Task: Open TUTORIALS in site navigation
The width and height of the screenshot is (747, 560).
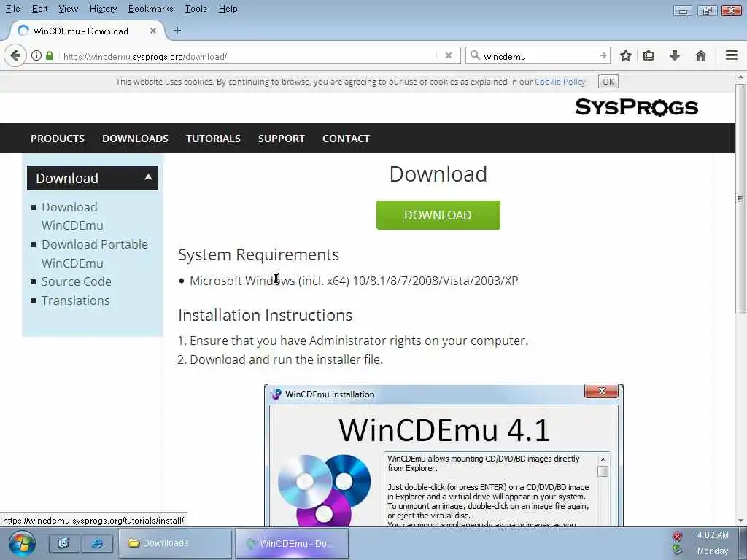Action: pos(213,139)
